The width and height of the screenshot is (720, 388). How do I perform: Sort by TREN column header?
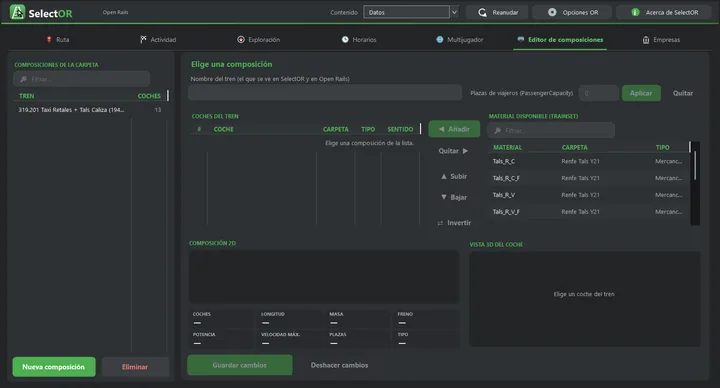tap(27, 96)
